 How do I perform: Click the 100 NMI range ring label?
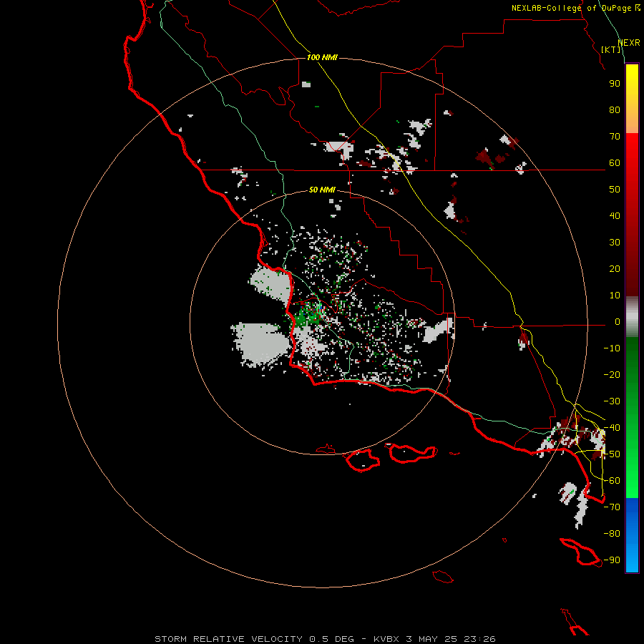click(x=322, y=57)
